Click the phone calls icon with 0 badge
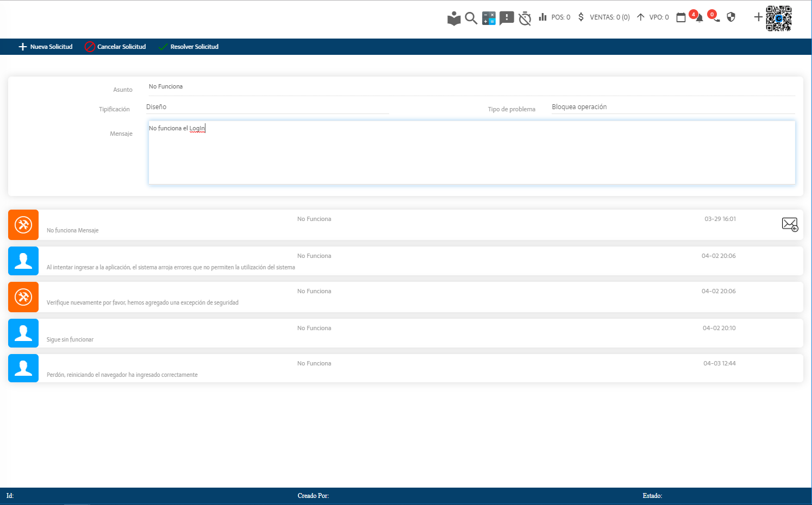 tap(715, 17)
